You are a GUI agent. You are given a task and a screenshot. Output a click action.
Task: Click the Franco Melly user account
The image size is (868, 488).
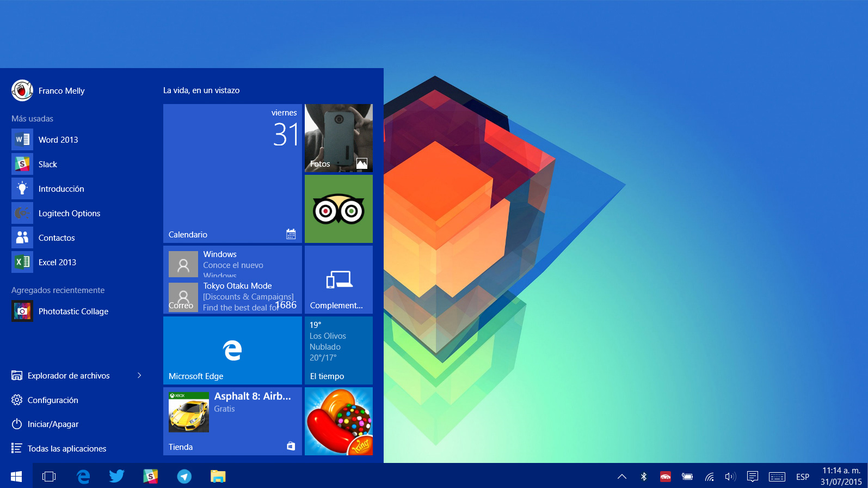point(48,90)
